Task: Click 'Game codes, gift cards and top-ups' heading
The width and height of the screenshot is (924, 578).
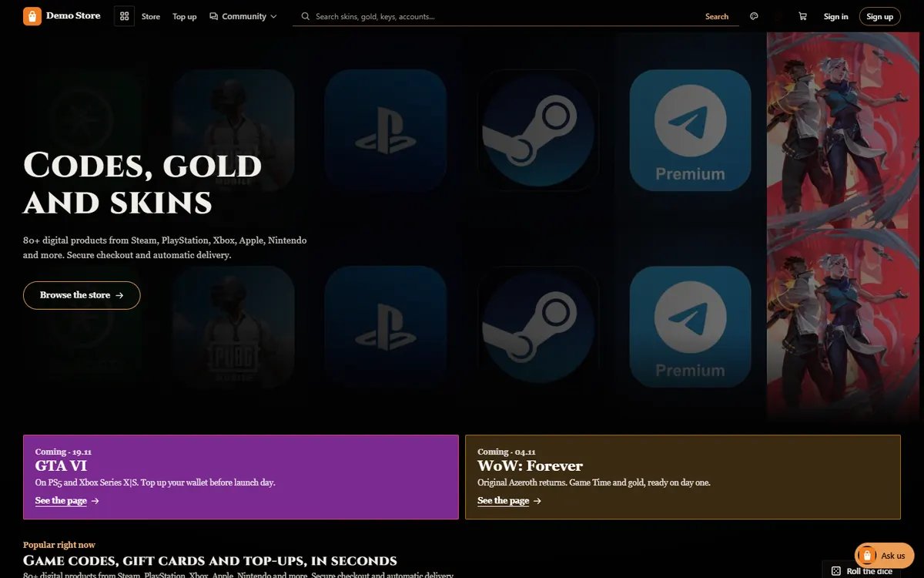Action: click(210, 560)
